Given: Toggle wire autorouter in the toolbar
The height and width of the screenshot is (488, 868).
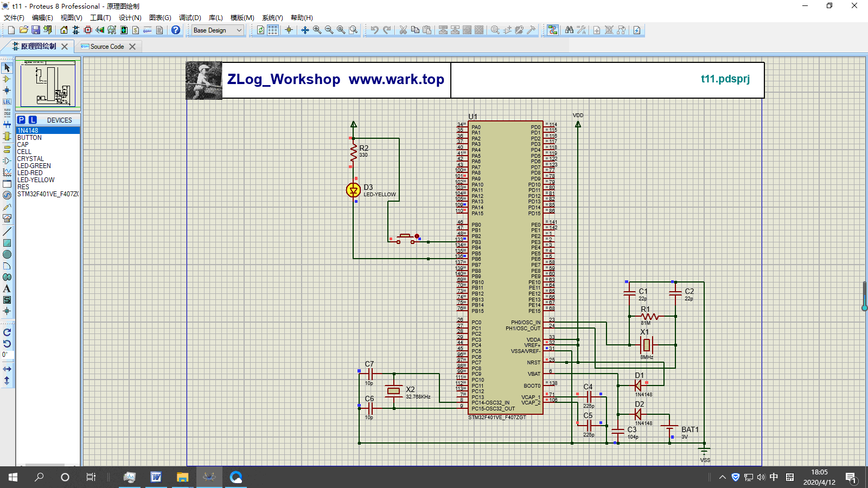Looking at the screenshot, I should (x=552, y=30).
